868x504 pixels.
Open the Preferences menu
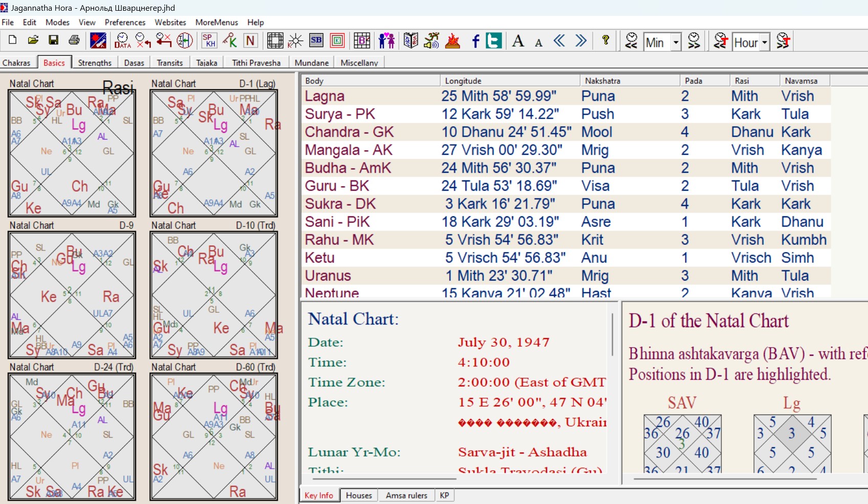tap(125, 22)
